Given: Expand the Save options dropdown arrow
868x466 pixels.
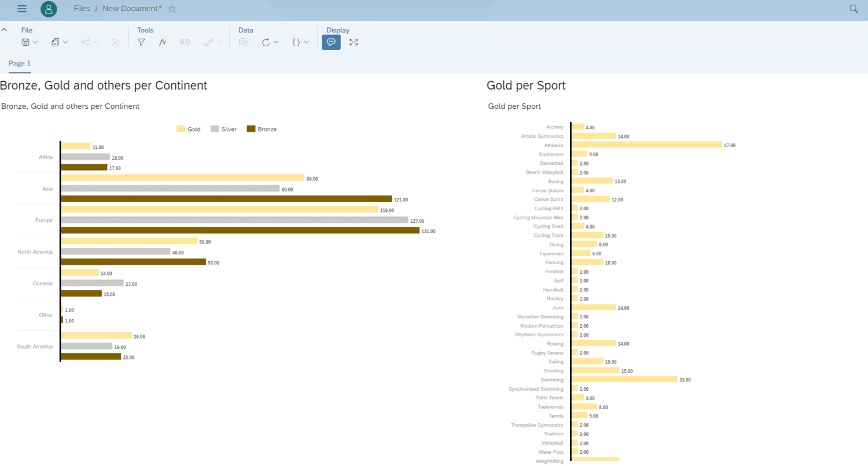Looking at the screenshot, I should 36,42.
